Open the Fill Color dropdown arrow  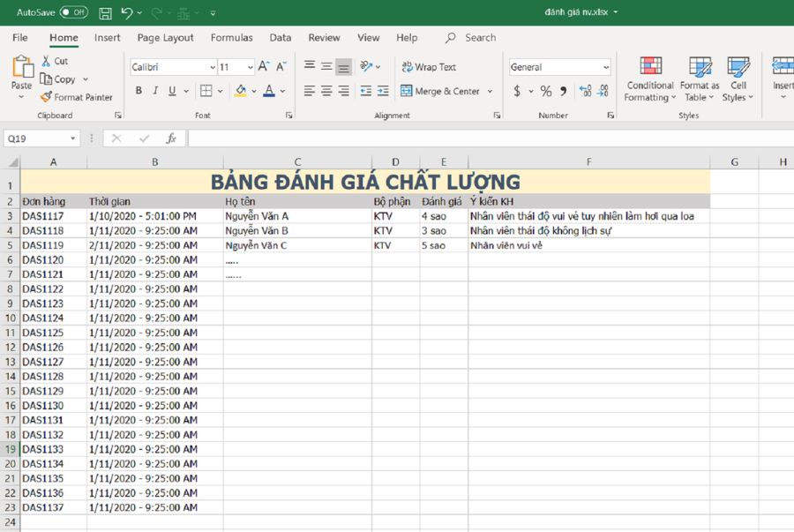pos(254,91)
